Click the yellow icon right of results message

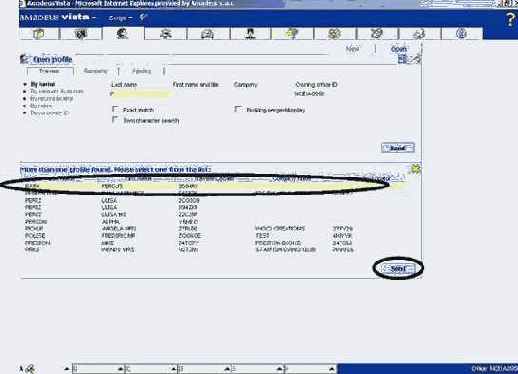coord(415,169)
